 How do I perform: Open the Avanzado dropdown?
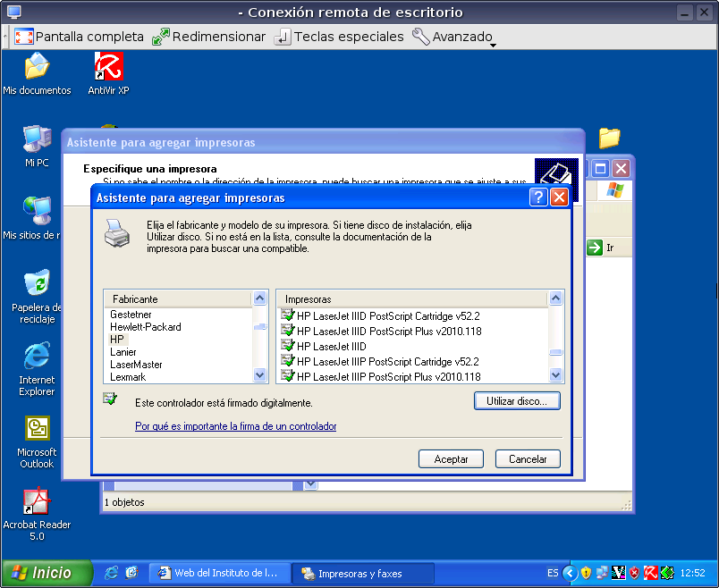coord(454,37)
